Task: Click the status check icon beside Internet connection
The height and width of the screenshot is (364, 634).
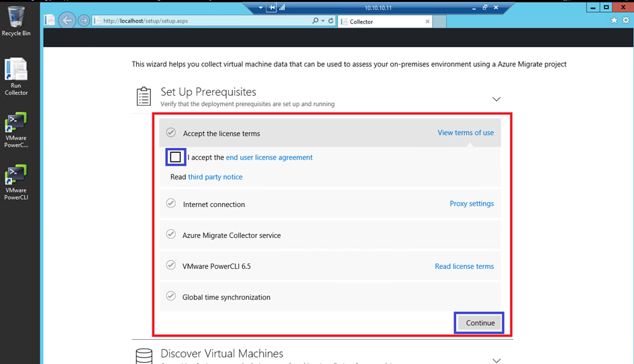Action: tap(171, 203)
